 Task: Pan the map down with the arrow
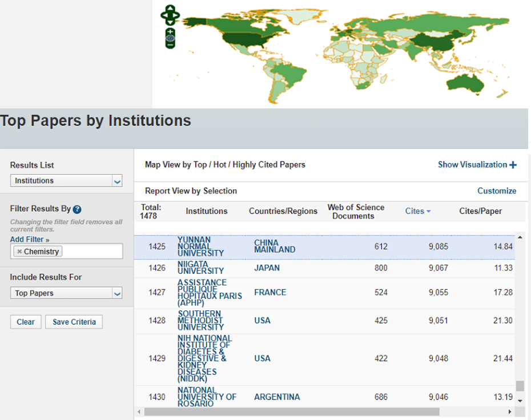170,23
